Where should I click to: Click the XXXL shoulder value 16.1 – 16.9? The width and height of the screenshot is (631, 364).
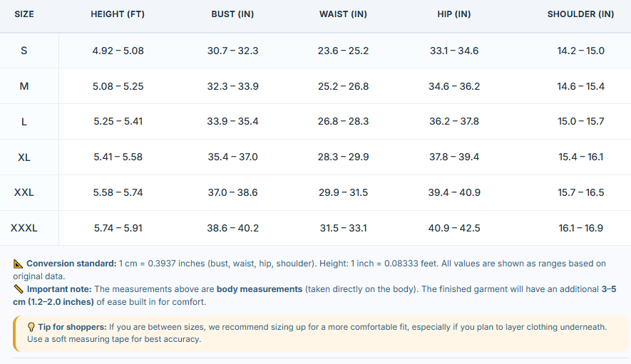coord(580,228)
